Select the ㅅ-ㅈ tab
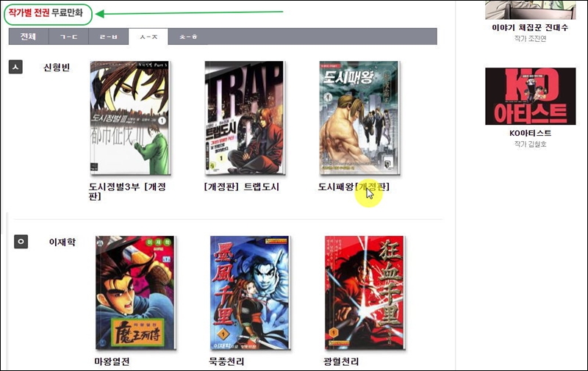 148,37
